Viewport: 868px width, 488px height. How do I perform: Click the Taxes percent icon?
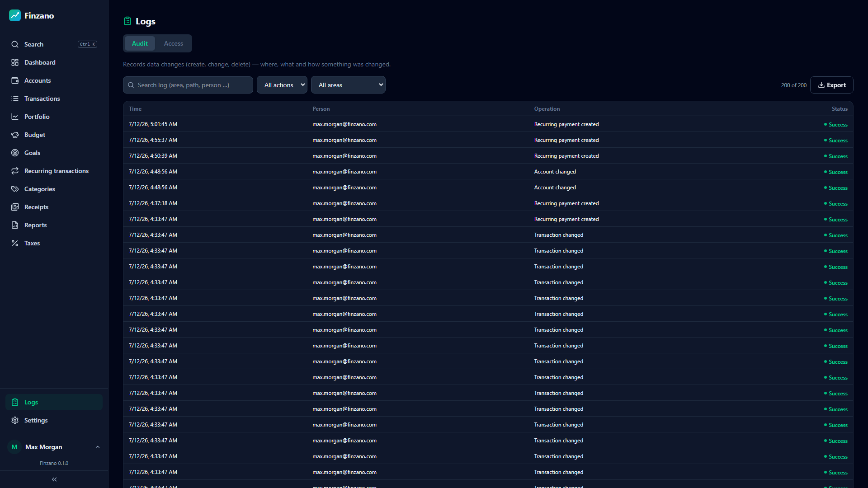click(x=15, y=243)
